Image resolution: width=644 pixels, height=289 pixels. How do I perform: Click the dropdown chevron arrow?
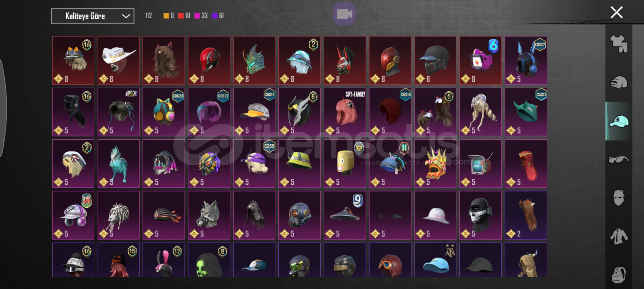point(126,16)
